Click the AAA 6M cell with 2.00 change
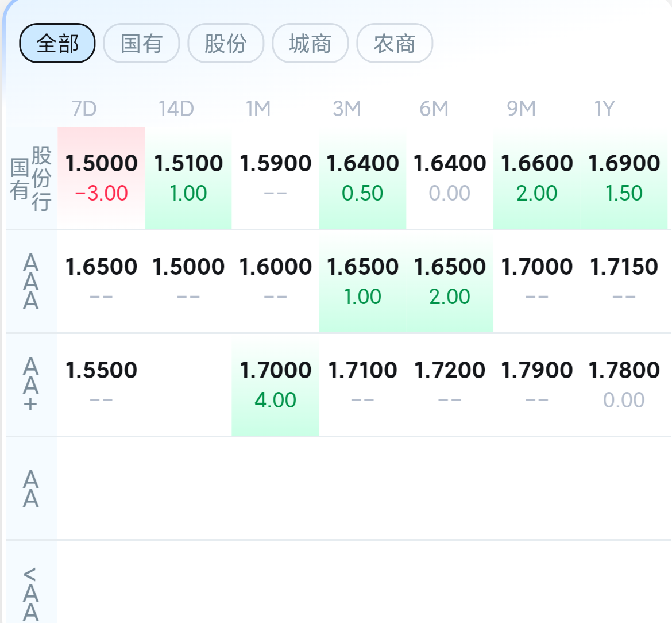This screenshot has height=623, width=672. point(450,282)
